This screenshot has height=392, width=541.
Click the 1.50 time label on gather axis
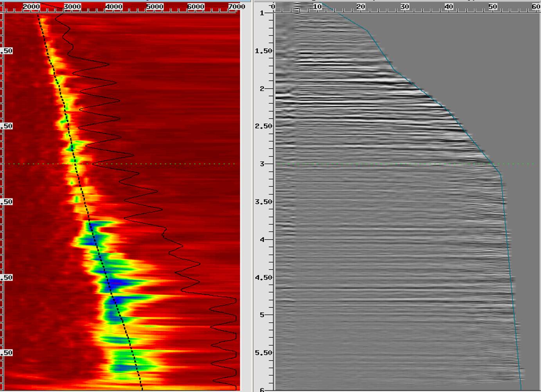coord(263,51)
